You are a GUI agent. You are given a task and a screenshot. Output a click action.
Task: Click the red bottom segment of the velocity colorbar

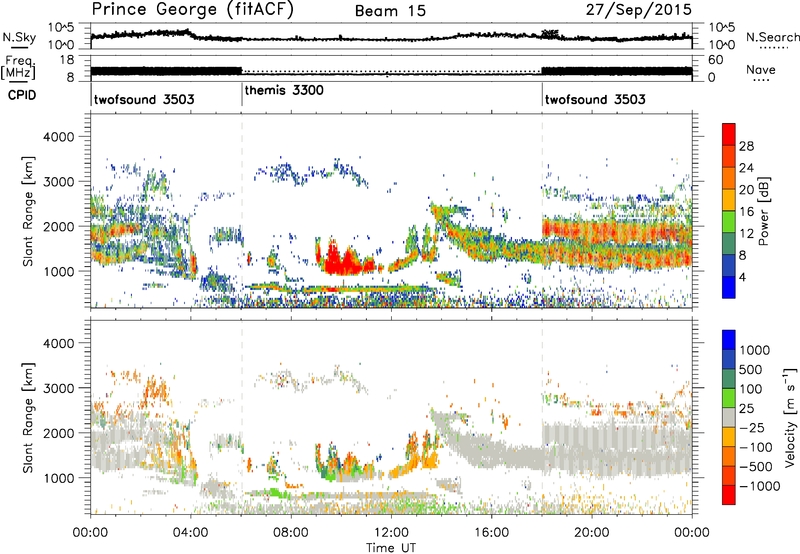point(729,495)
